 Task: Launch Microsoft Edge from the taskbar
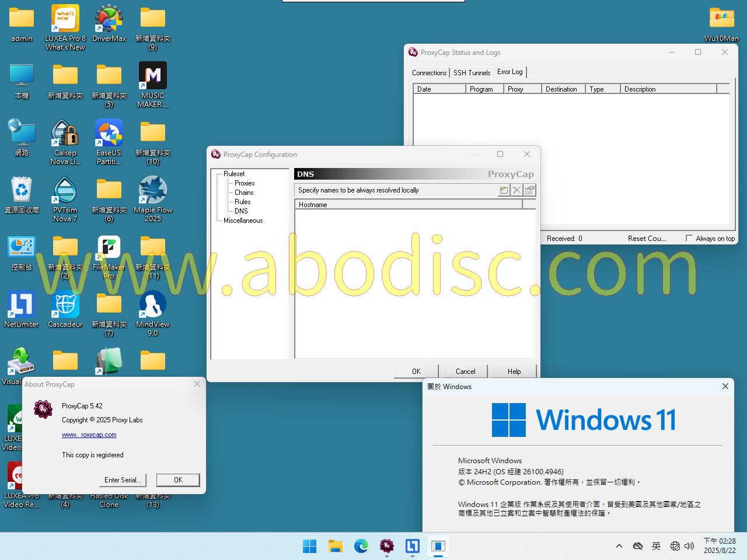(361, 546)
